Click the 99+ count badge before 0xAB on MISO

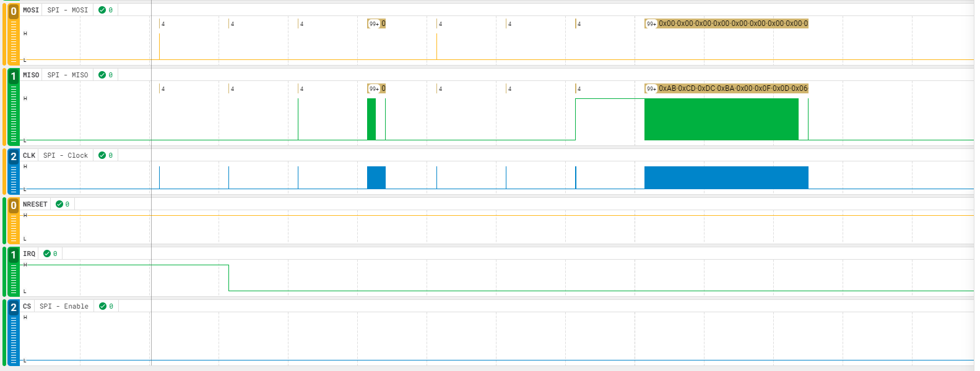coord(651,88)
